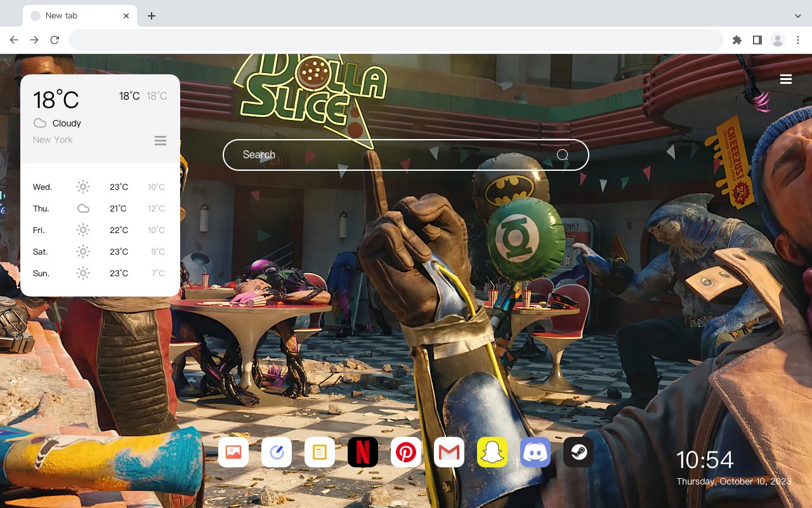Open the Snapchat shortcut

492,452
